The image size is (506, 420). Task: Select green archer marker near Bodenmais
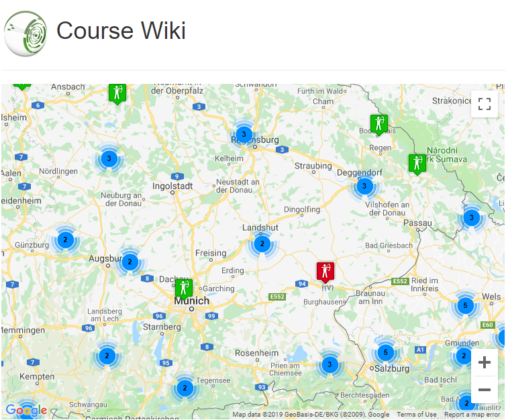click(379, 125)
